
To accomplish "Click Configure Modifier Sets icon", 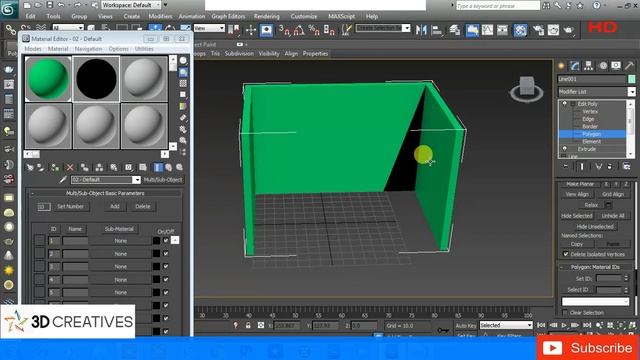I will tap(627, 167).
